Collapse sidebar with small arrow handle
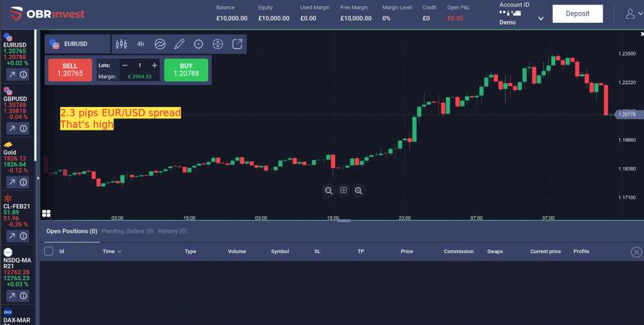This screenshot has width=644, height=325. click(x=38, y=178)
